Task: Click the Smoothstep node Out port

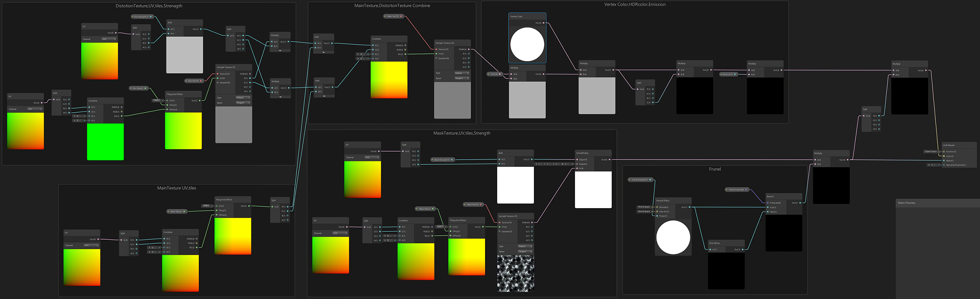Action: [609, 160]
